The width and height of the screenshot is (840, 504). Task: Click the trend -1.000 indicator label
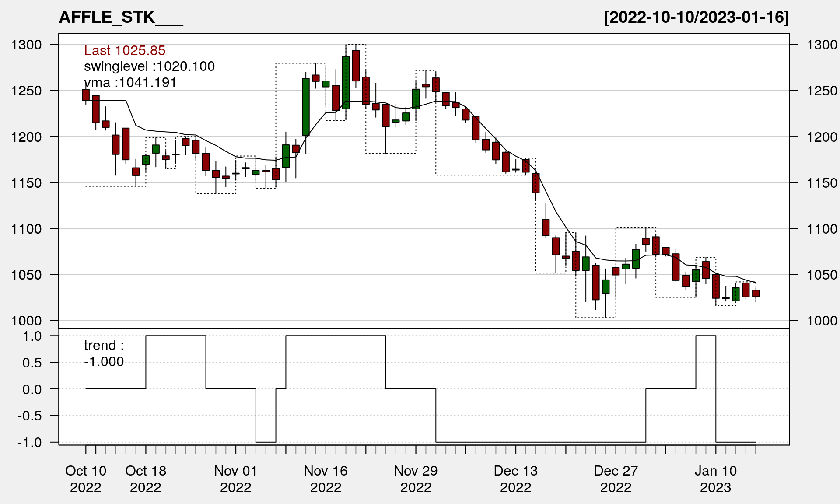tap(104, 353)
